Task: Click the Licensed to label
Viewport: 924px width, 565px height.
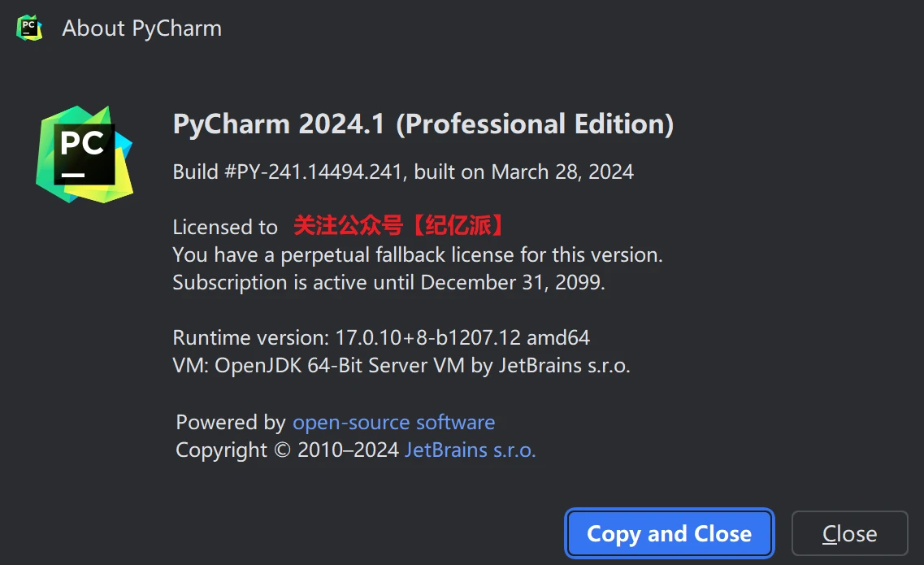Action: [225, 227]
